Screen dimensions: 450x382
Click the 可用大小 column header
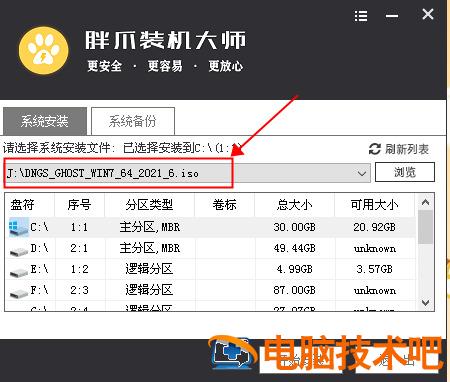coord(374,204)
